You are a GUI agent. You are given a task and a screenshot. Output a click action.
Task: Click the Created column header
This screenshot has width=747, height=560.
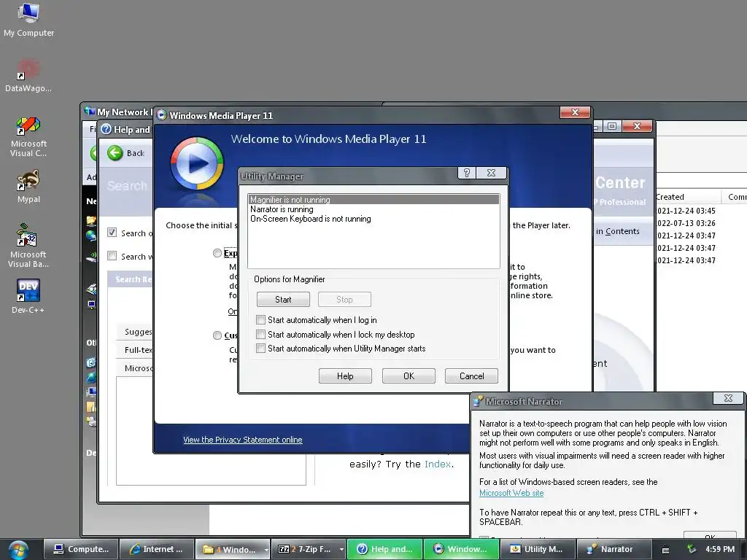coord(689,197)
